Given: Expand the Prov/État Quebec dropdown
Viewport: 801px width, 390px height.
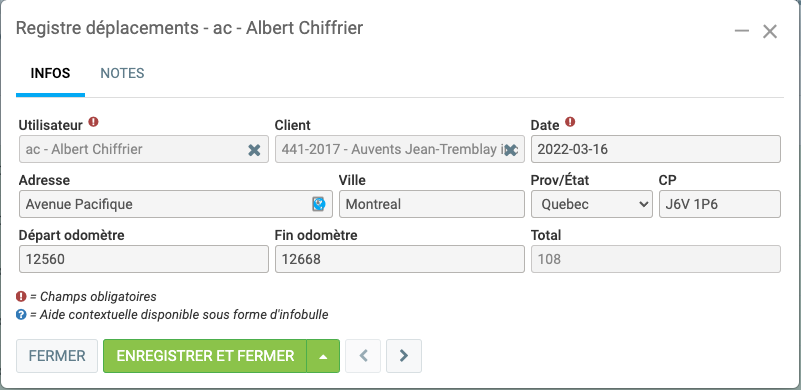Looking at the screenshot, I should tap(592, 204).
